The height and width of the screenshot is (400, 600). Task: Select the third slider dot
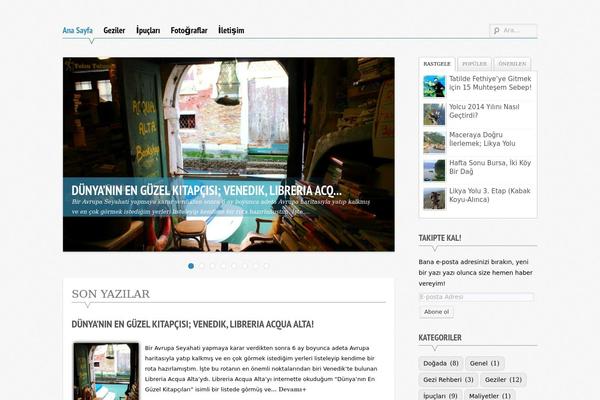212,266
